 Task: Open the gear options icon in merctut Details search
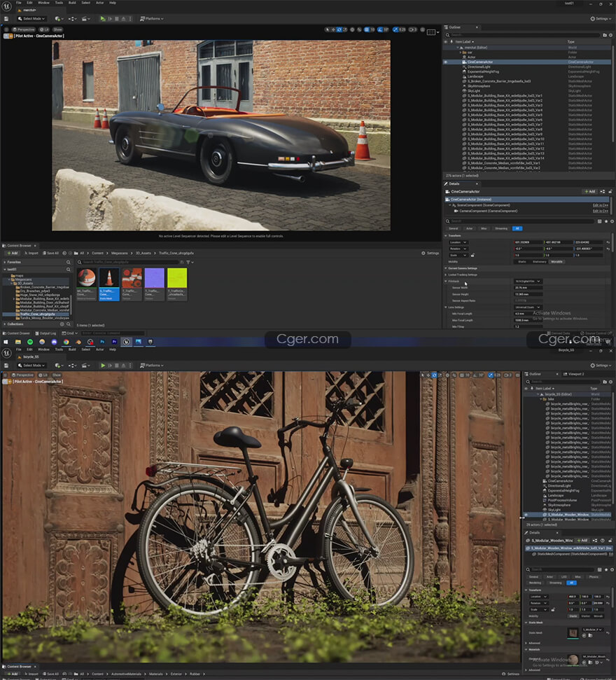[611, 221]
